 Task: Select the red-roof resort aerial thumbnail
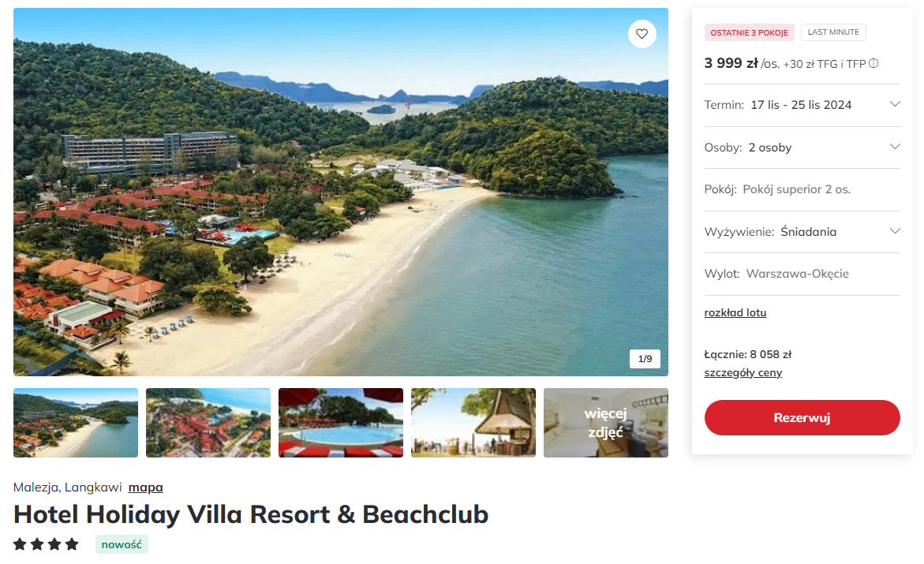click(x=208, y=423)
